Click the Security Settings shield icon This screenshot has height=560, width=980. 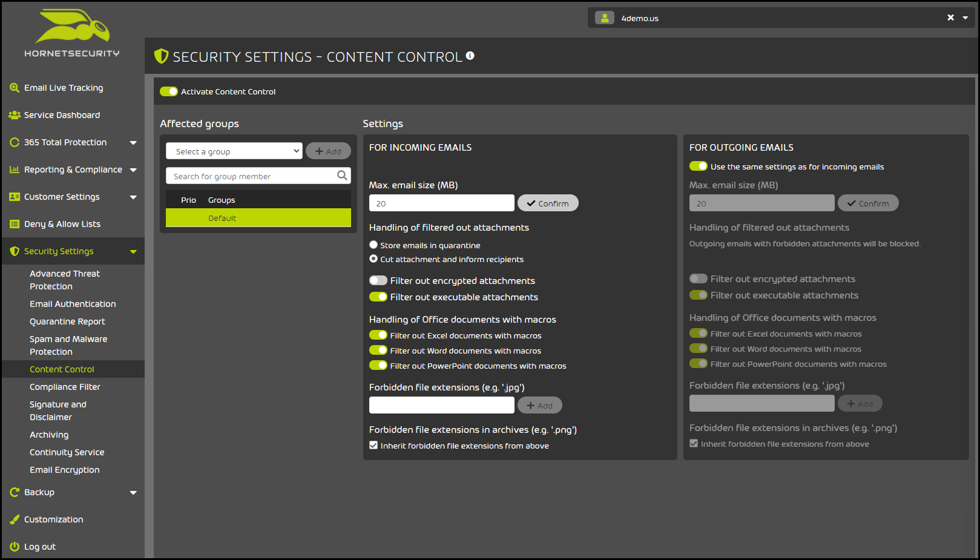[x=15, y=251]
